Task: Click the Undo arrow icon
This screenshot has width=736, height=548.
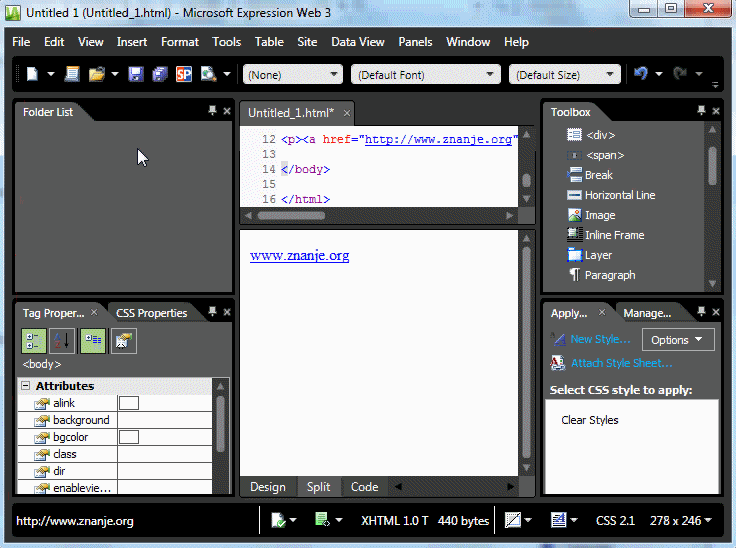Action: pyautogui.click(x=641, y=74)
